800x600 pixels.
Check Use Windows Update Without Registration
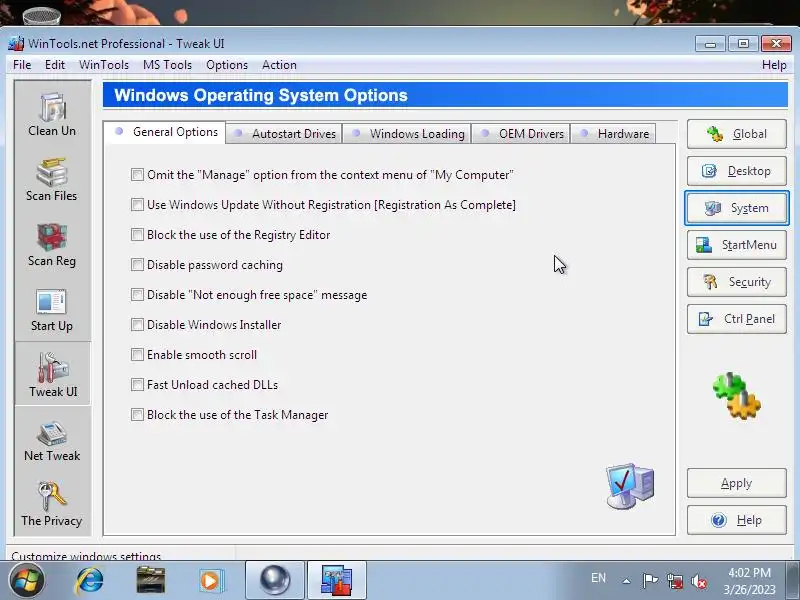click(137, 205)
